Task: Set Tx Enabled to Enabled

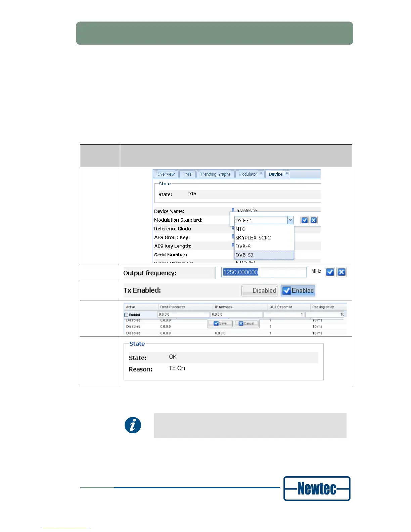Action: point(298,291)
